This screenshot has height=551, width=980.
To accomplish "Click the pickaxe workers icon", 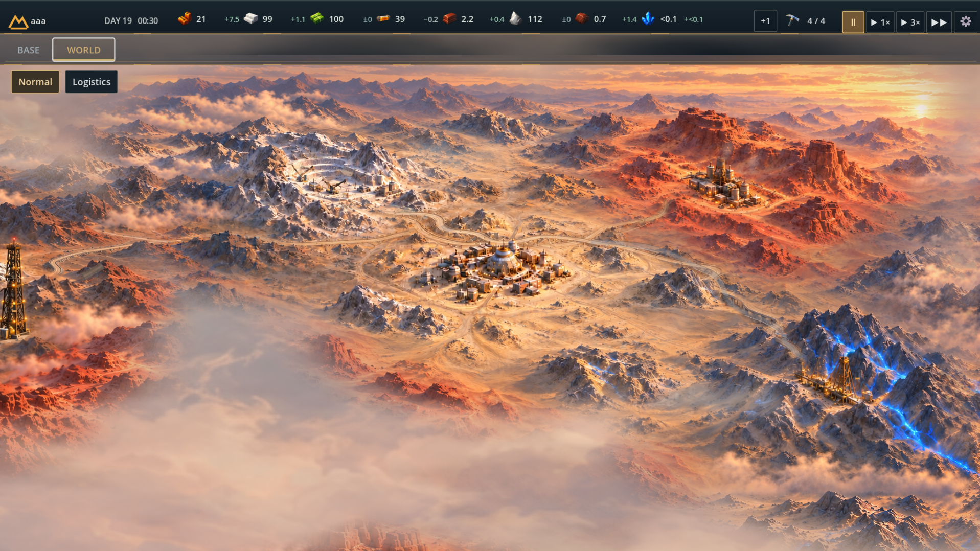I will point(792,20).
